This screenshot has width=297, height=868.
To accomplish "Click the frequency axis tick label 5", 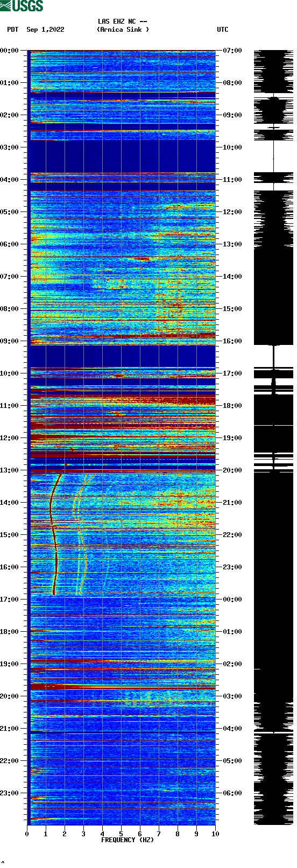I will [121, 834].
